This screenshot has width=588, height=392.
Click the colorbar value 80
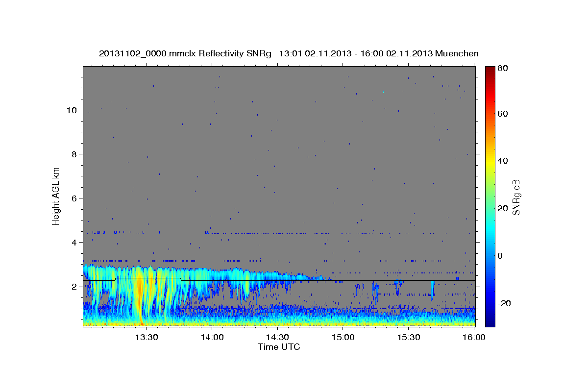coord(502,69)
